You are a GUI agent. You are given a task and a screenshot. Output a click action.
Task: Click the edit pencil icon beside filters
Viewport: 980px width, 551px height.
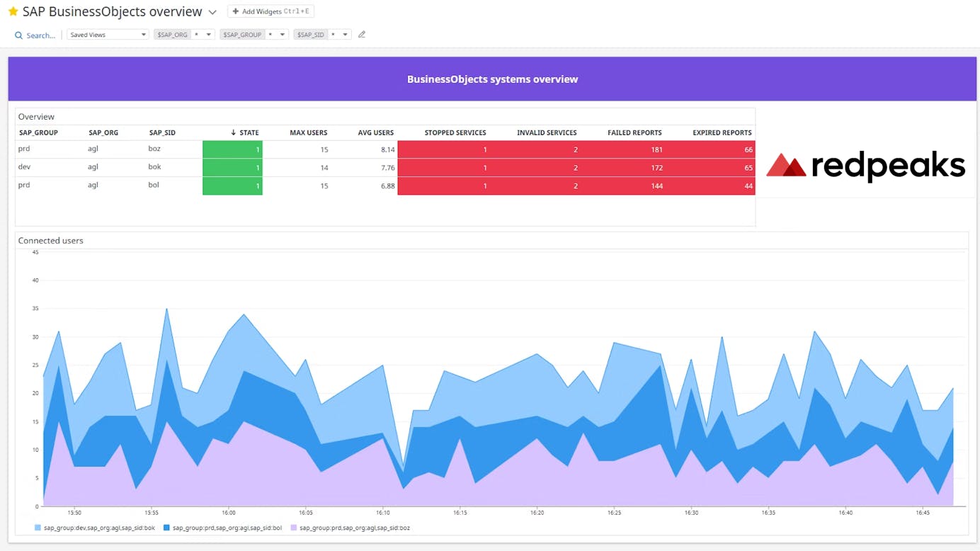(x=362, y=33)
